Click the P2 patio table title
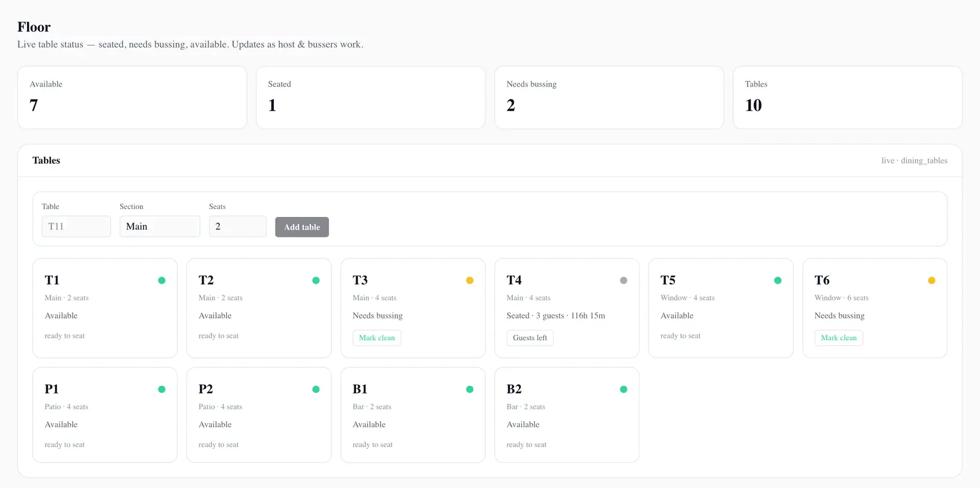 pyautogui.click(x=205, y=389)
